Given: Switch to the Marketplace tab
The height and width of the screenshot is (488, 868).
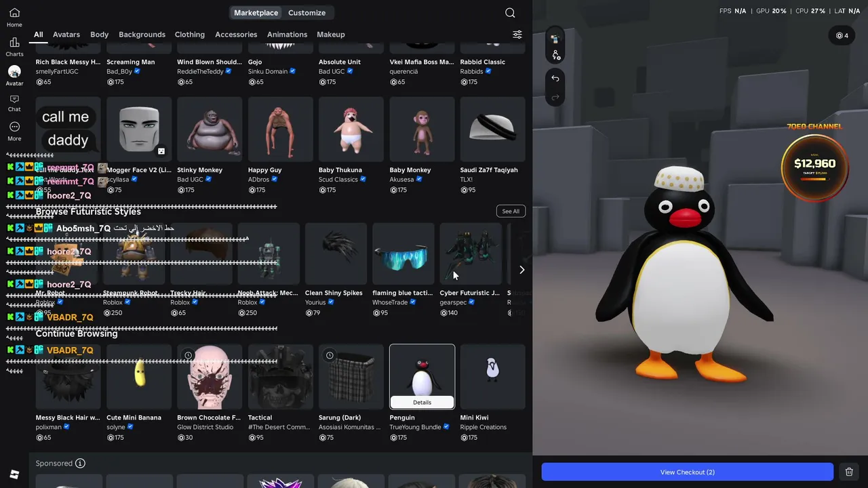Looking at the screenshot, I should click(x=256, y=13).
